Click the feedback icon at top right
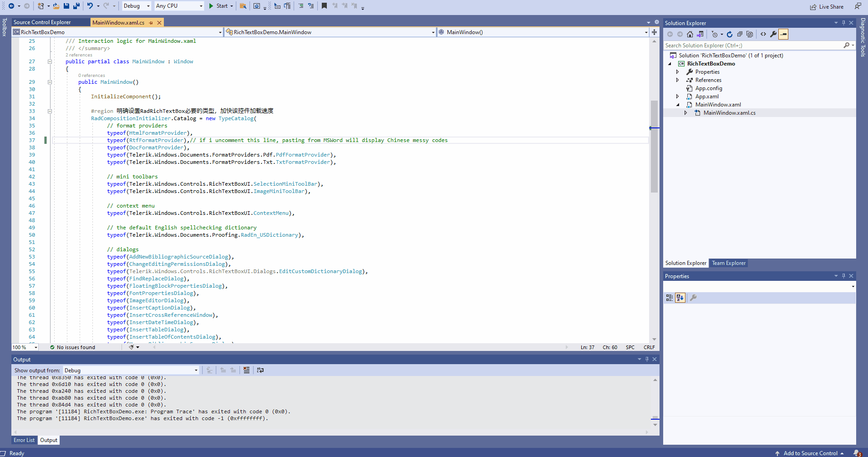Viewport: 868px width, 457px height. (x=858, y=6)
